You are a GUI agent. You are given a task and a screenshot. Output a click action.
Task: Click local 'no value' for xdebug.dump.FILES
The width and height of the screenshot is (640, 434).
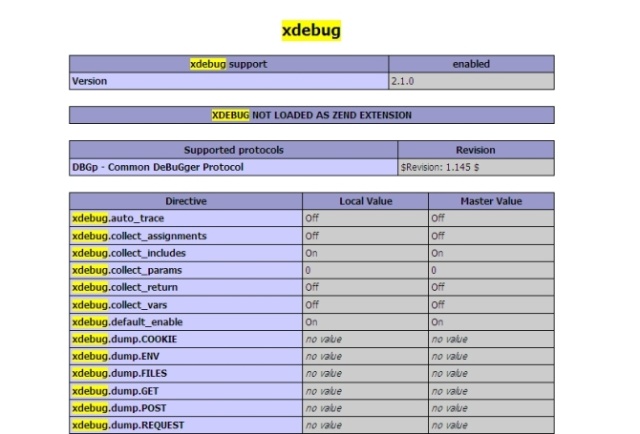click(x=366, y=374)
